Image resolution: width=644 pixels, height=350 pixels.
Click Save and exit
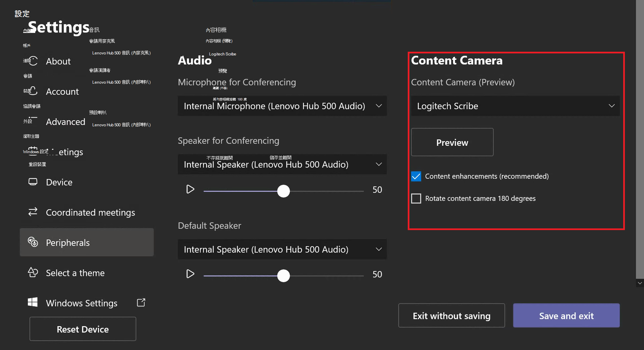pyautogui.click(x=566, y=315)
